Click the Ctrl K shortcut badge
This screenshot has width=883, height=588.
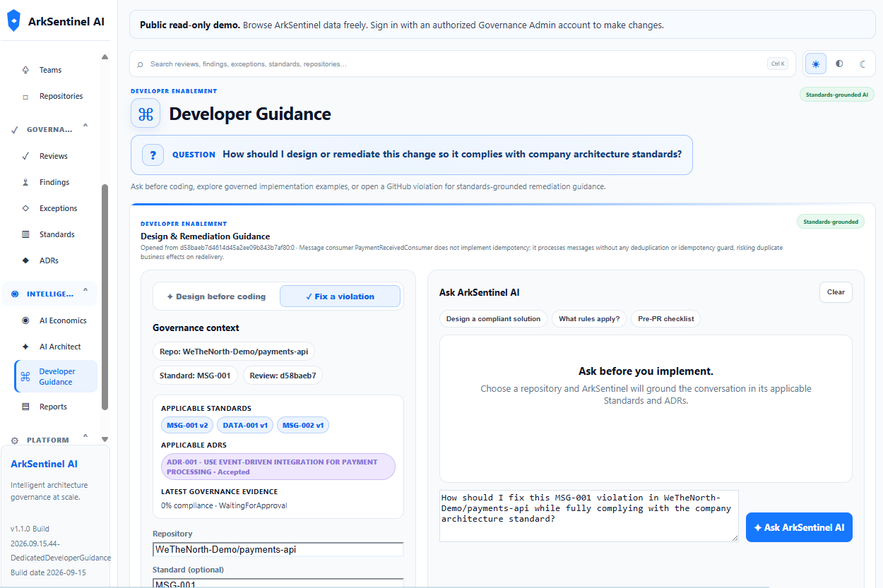click(778, 64)
